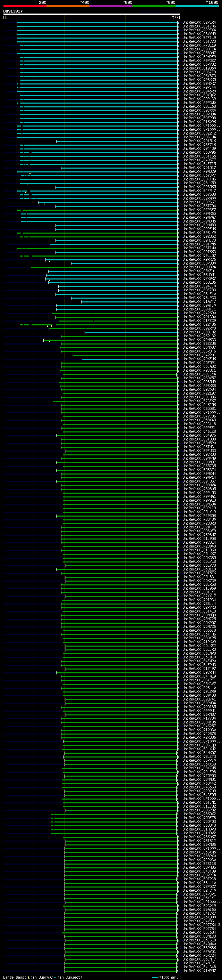Screen dimensions: 222x980
Task: Open hit UniRef100_Q2PER4
Action: [x=199, y=23]
